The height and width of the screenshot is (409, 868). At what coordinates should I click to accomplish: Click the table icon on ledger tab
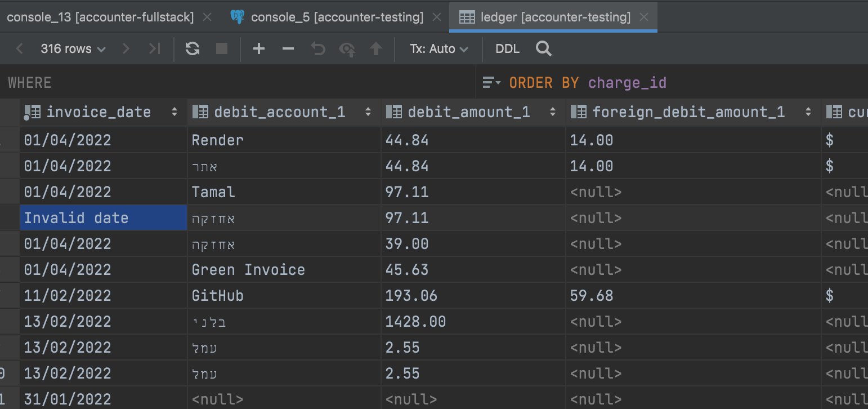point(467,17)
